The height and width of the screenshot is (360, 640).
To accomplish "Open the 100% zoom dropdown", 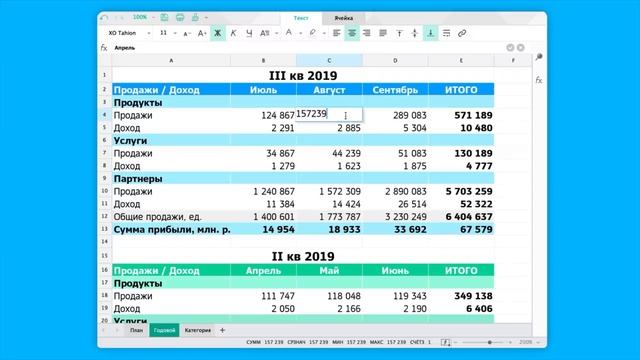I will [153, 18].
